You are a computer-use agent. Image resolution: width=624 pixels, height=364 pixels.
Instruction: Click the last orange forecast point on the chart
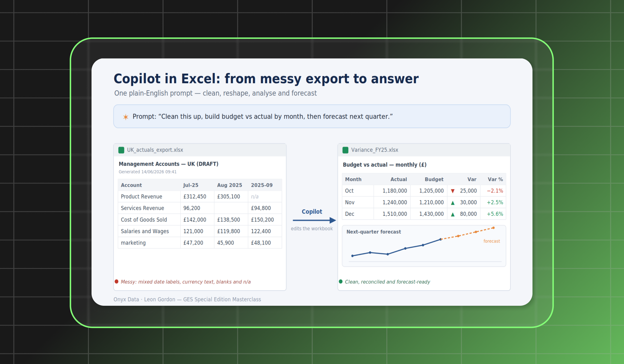[493, 228]
